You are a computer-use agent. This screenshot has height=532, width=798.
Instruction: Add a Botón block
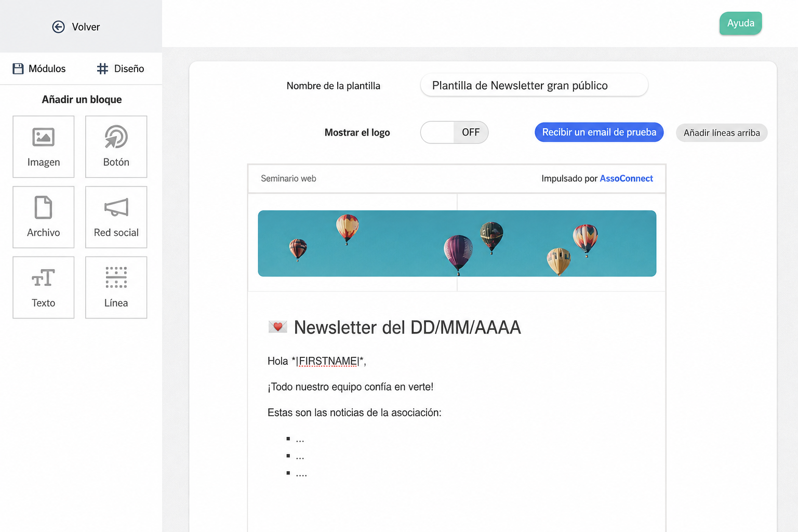(x=116, y=147)
